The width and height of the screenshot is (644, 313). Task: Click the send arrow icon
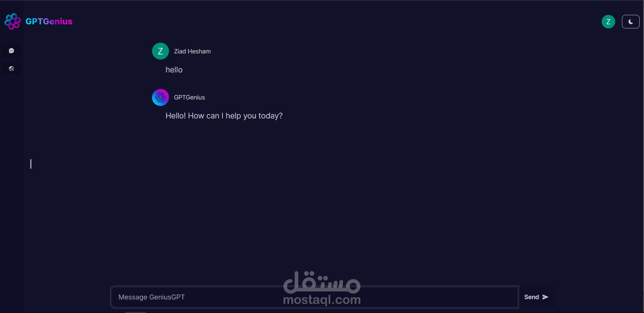coord(545,297)
